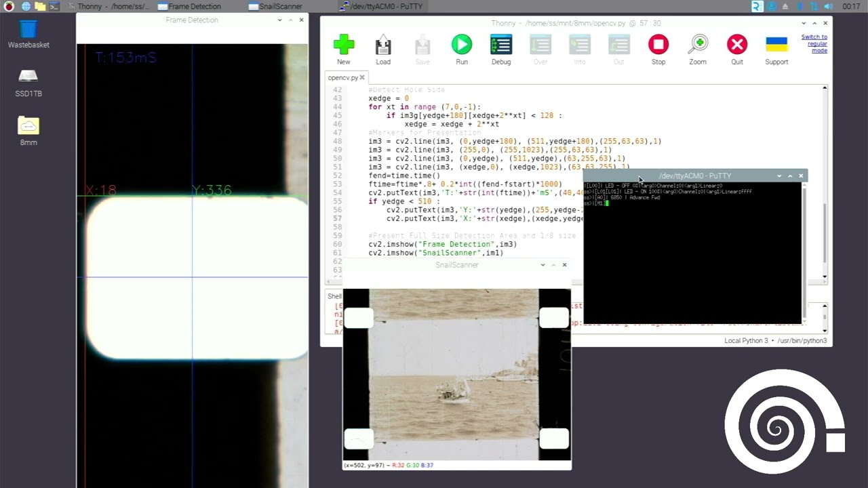
Task: Quit Thonny using the Quit icon
Action: (x=737, y=45)
